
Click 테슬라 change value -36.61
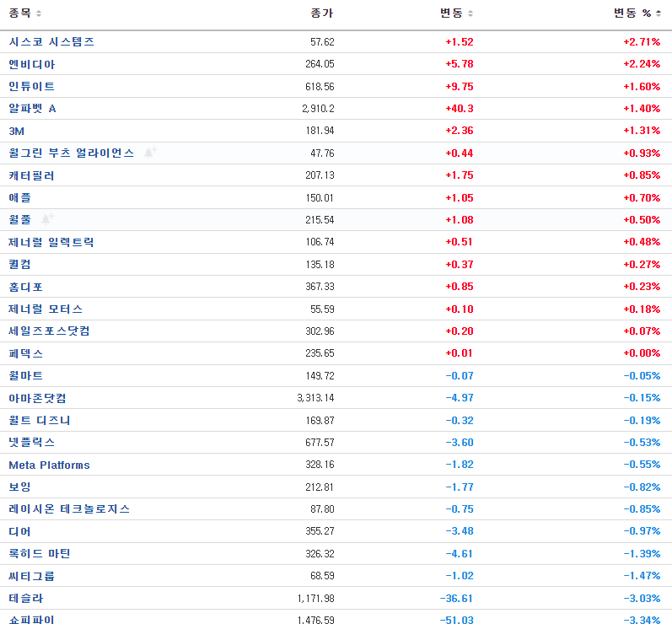[x=457, y=598]
